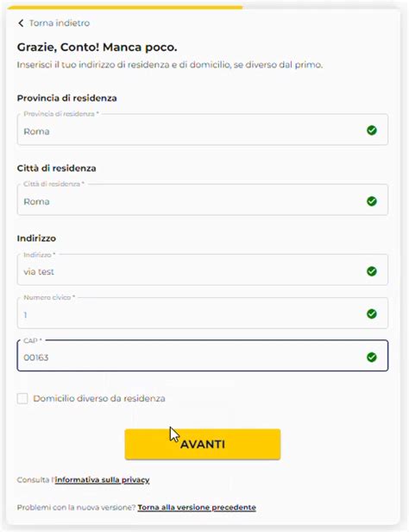The height and width of the screenshot is (532, 409).
Task: Click the Grazie, Conto! Manca poco heading
Action: pos(98,47)
